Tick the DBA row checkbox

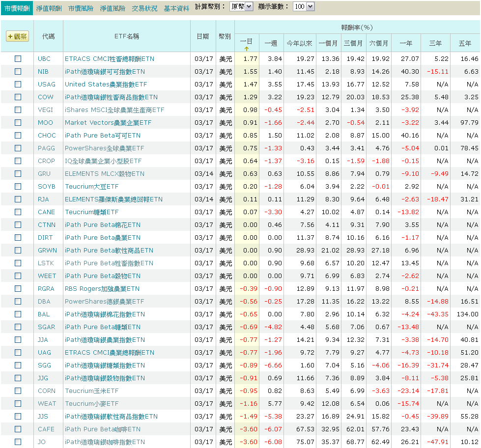pyautogui.click(x=18, y=302)
